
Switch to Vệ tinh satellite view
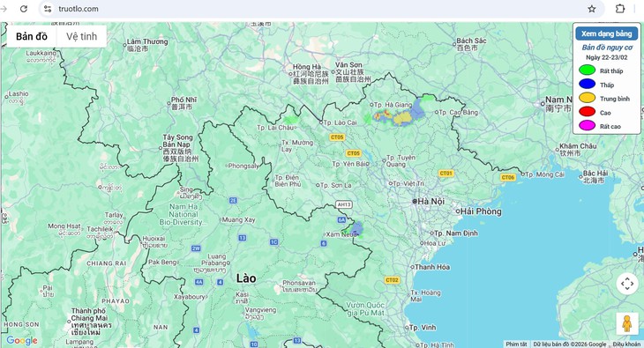[x=81, y=36]
